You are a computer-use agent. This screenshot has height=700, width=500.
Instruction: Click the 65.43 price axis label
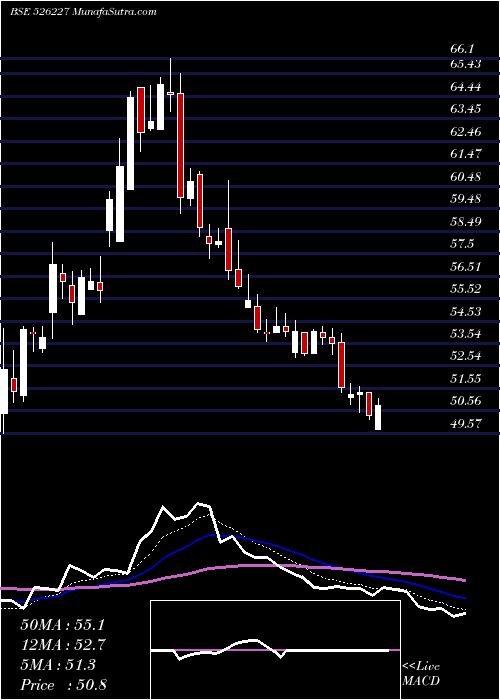coord(466,64)
